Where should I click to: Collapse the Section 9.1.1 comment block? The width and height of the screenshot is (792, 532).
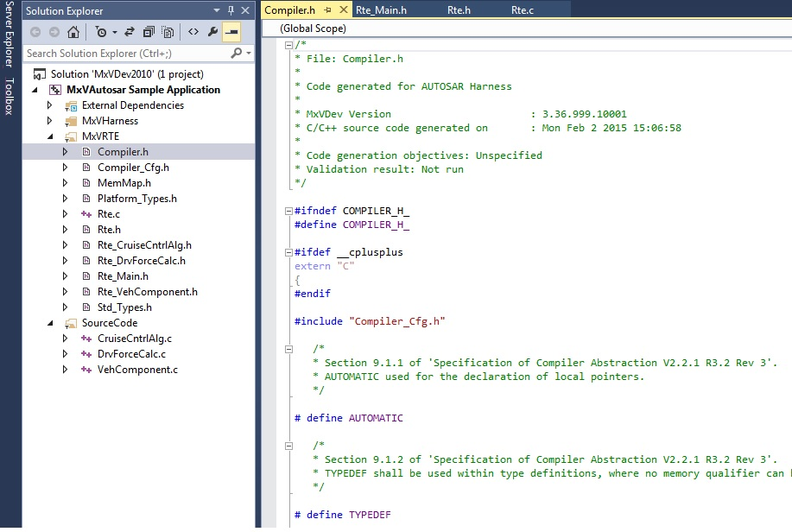click(289, 349)
